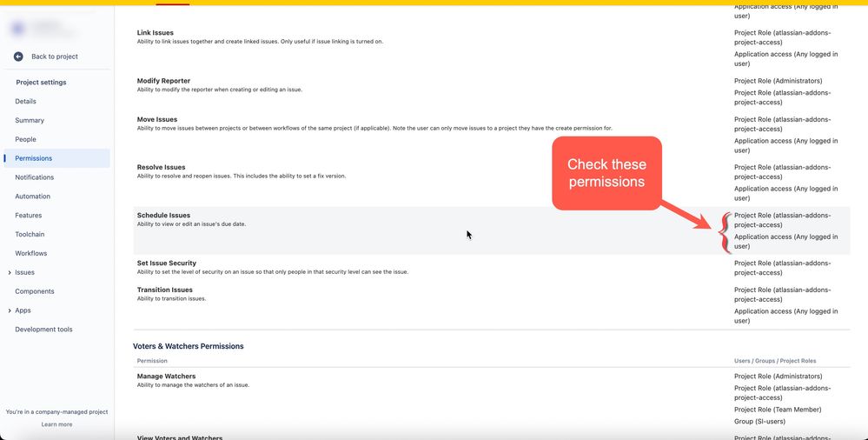
Task: Select the Transition Issues permission title
Action: click(164, 290)
